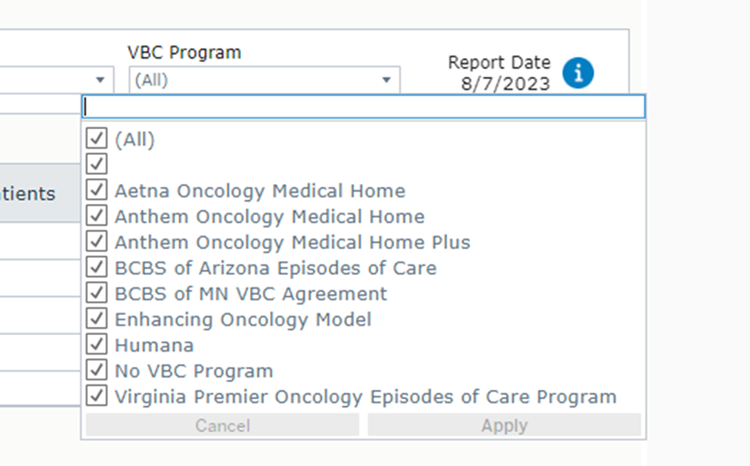Select the Humana label text

coord(154,345)
